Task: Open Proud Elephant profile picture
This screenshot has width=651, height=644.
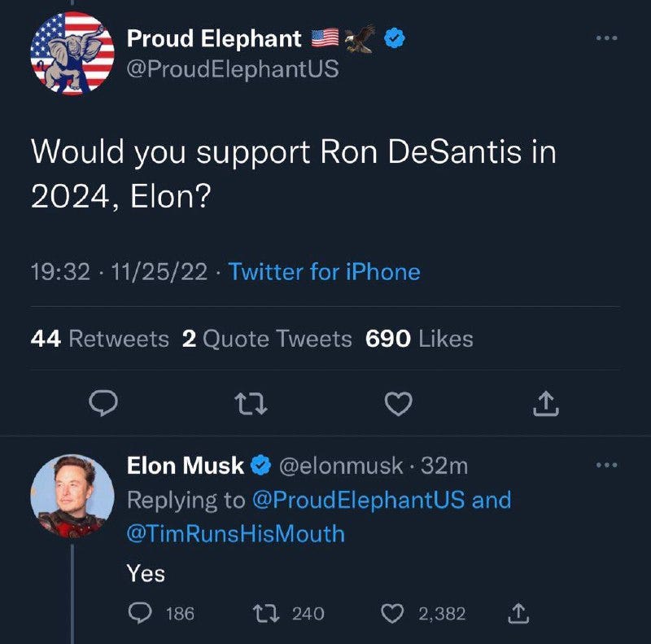Action: [x=72, y=54]
